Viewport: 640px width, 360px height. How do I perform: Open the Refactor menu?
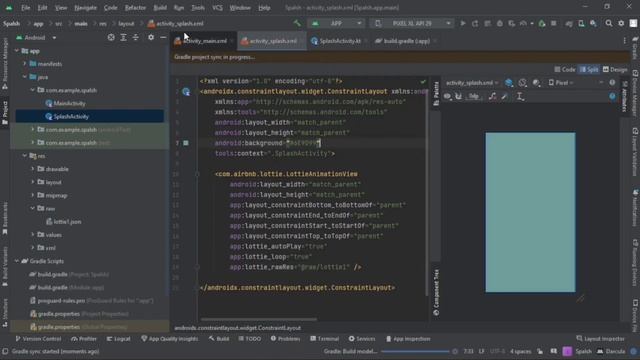coord(135,8)
